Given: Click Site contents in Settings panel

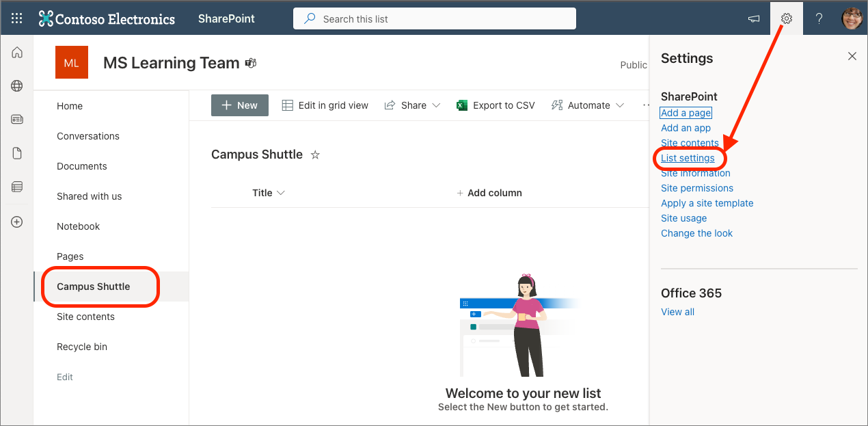Looking at the screenshot, I should [x=690, y=143].
